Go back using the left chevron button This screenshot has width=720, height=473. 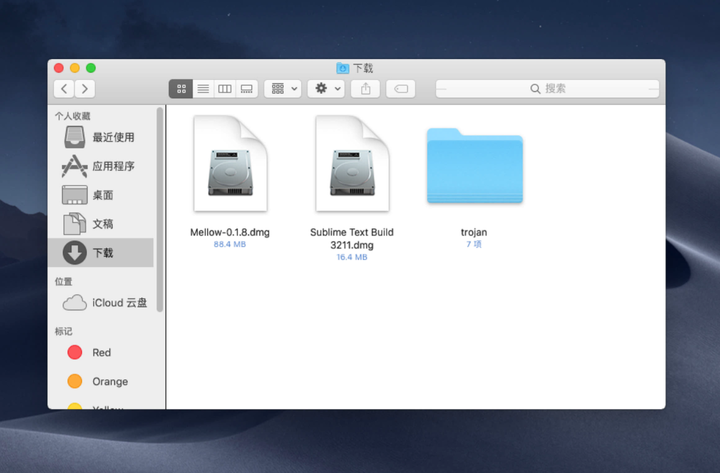(x=63, y=89)
